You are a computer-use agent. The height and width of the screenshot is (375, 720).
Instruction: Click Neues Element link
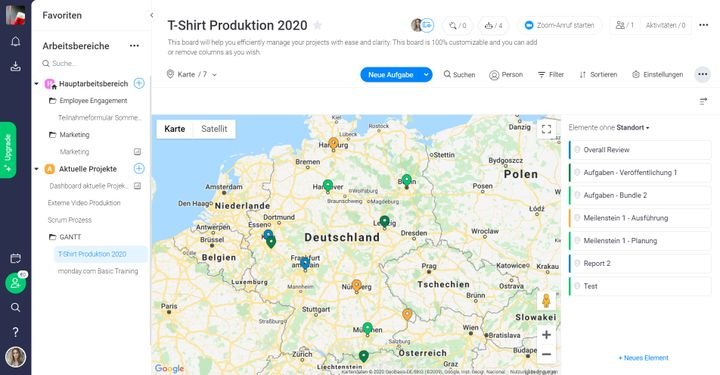pos(643,358)
